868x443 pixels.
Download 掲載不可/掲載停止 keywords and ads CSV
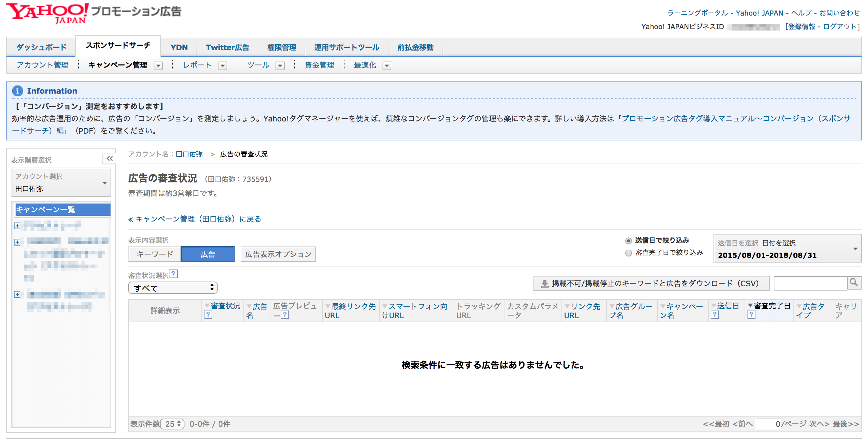[651, 284]
